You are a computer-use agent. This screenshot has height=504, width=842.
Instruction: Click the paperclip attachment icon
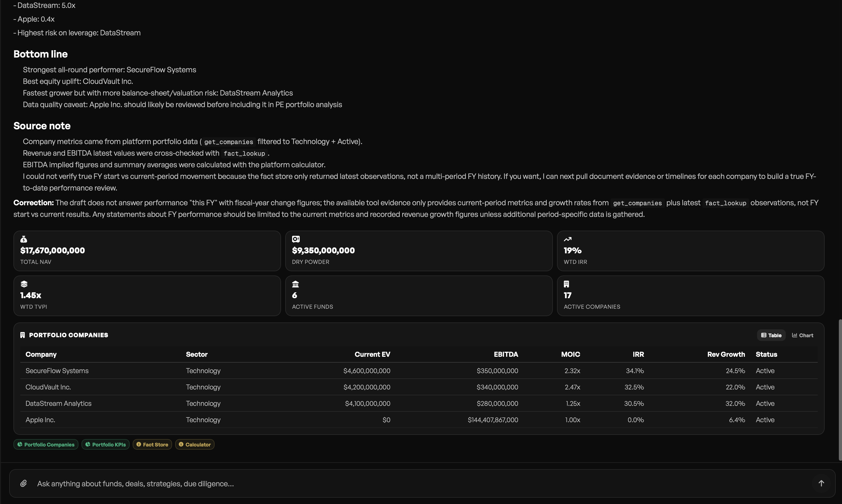(x=23, y=483)
